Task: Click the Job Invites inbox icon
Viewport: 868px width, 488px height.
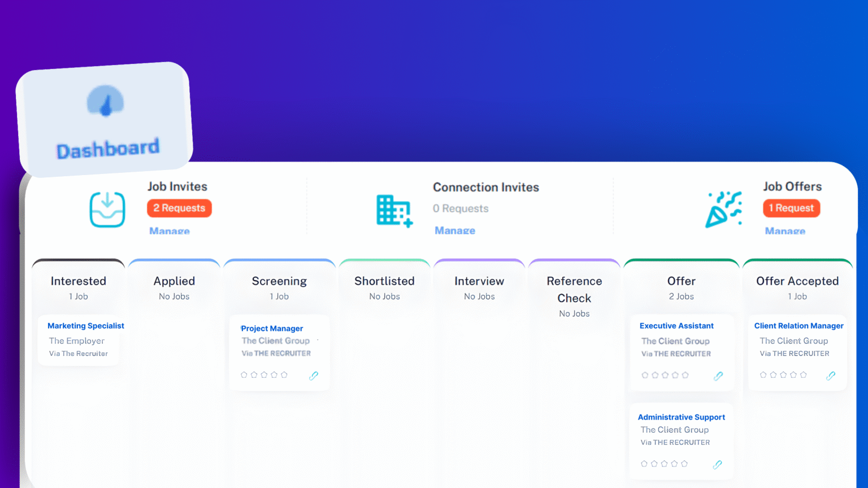Action: coord(107,210)
